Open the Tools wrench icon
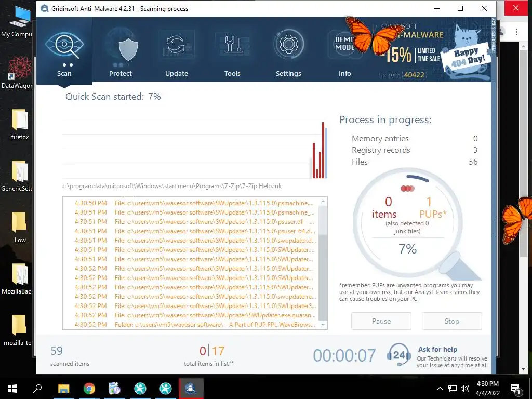Screen dimensions: 532x399 coord(232,45)
